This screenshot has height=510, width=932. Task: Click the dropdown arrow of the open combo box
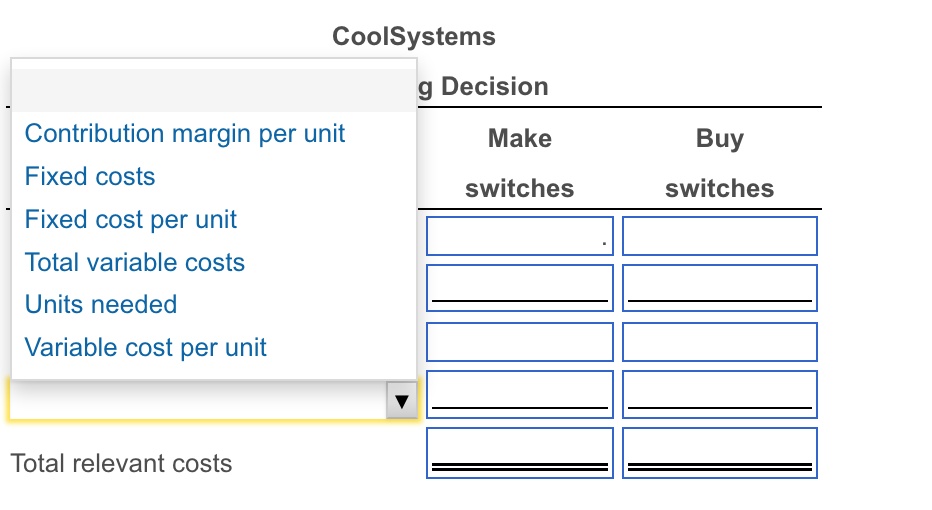(x=402, y=401)
